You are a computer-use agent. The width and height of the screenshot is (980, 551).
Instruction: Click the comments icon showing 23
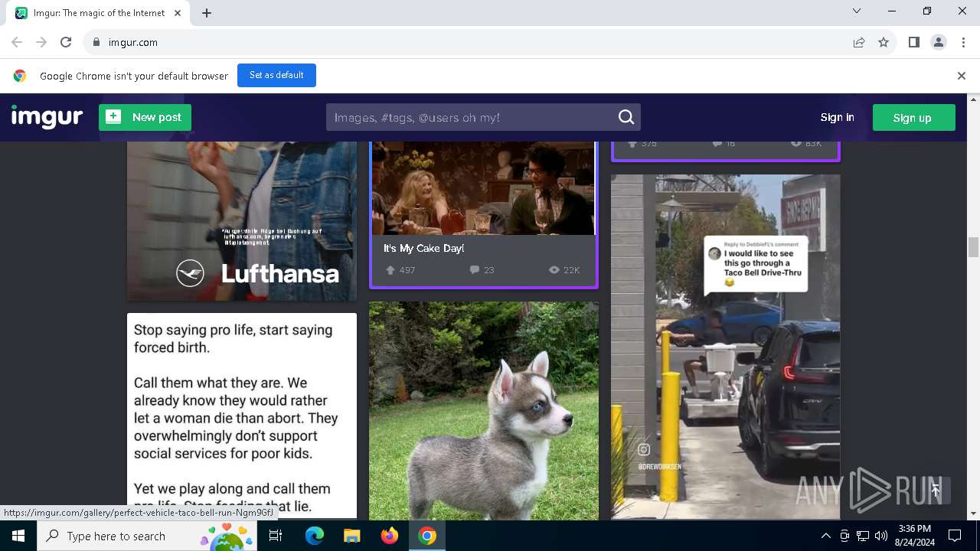coord(475,270)
